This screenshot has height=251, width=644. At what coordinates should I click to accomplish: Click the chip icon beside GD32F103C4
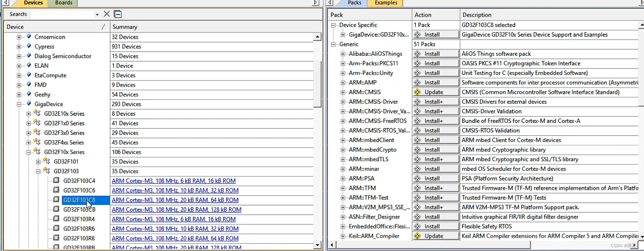tap(56, 180)
